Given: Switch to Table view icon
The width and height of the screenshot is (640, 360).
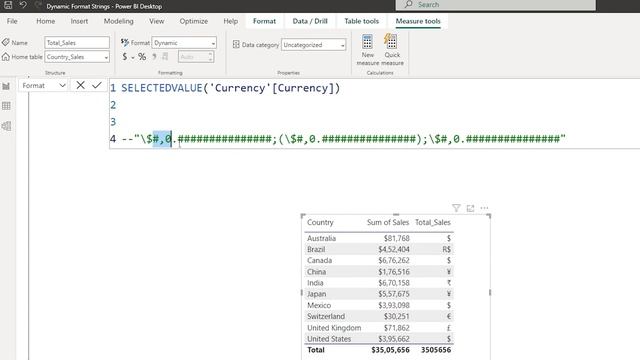Looking at the screenshot, I should click(x=6, y=106).
